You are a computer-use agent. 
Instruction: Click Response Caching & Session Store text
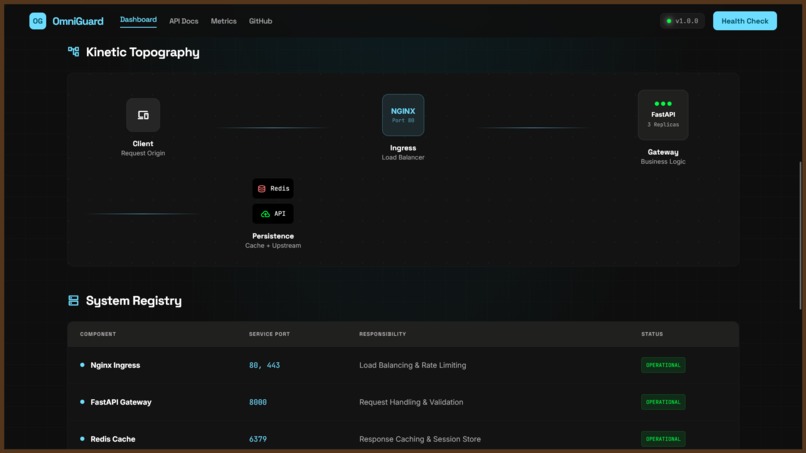pos(420,439)
